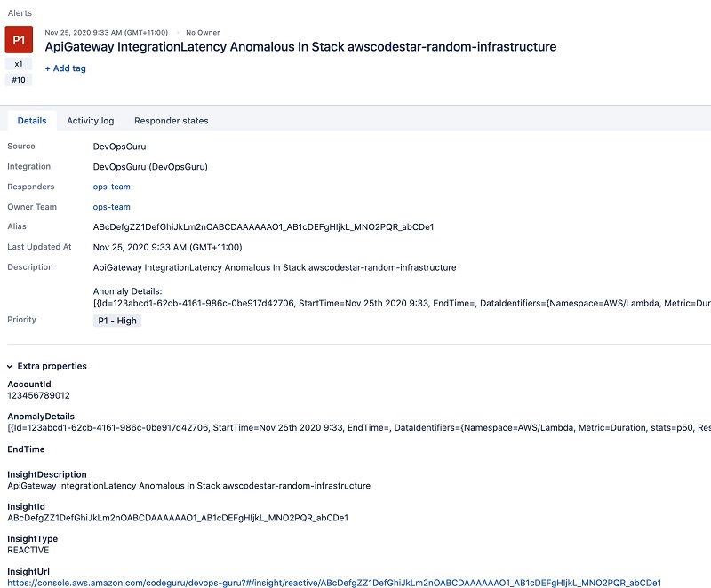Viewport: 711px width, 588px height.
Task: Click the Responders field label
Action: (31, 187)
